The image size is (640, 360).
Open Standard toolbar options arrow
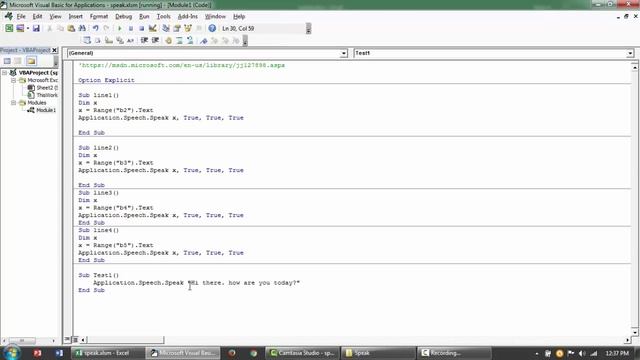point(309,28)
